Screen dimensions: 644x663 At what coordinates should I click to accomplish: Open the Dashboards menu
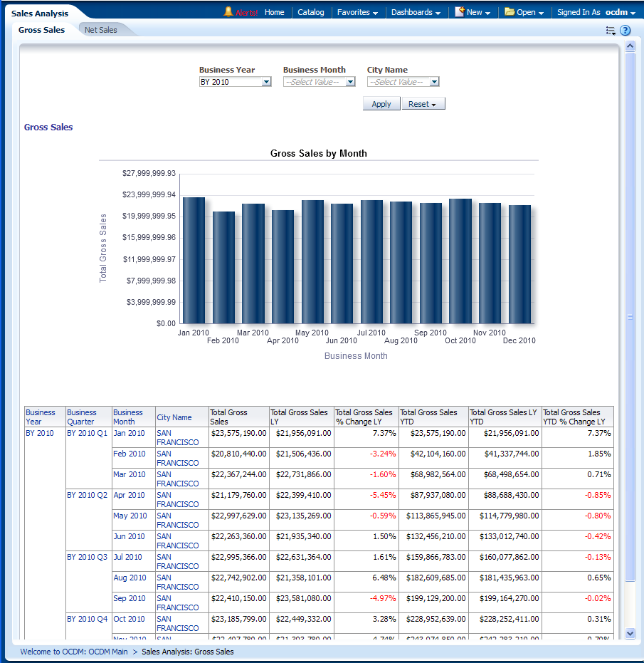[416, 12]
